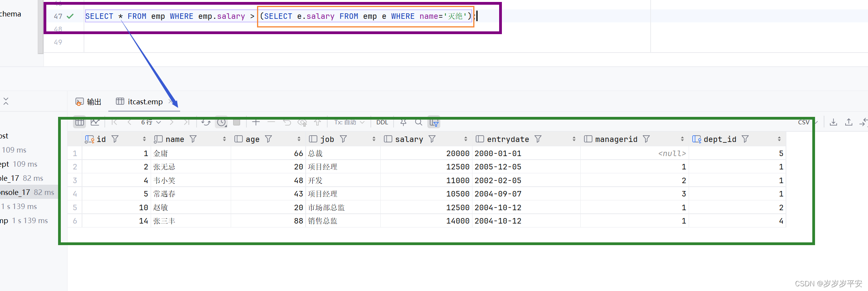Sort by id column arrows
This screenshot has width=868, height=291.
(x=144, y=139)
